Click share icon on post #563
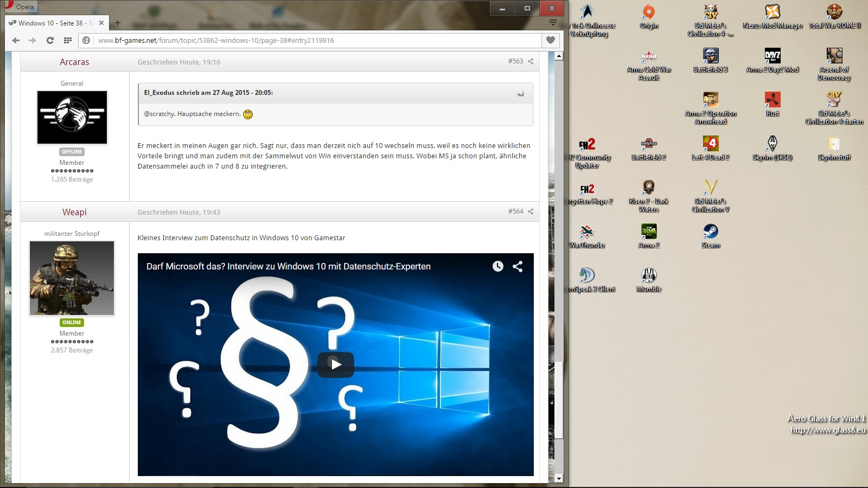Image resolution: width=868 pixels, height=488 pixels. 531,61
